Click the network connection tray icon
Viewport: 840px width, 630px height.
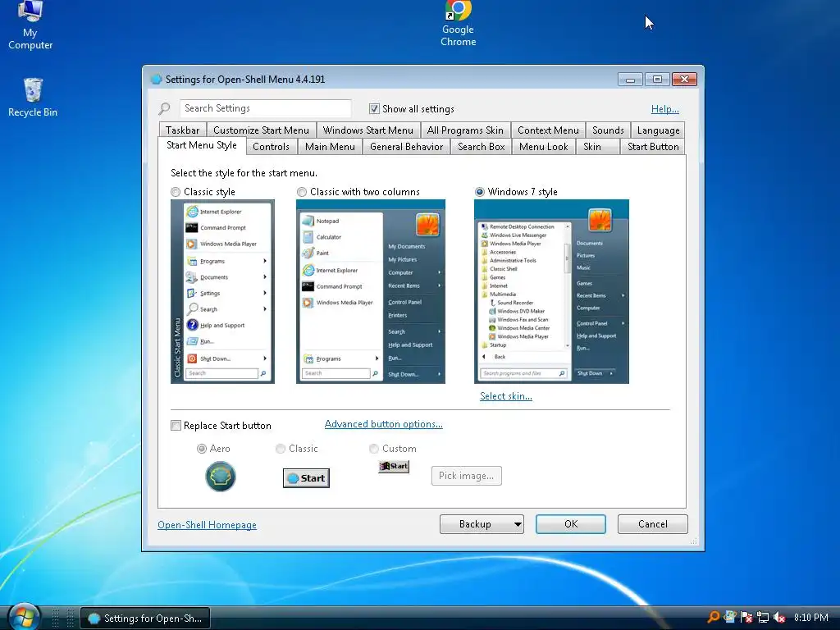(x=762, y=617)
